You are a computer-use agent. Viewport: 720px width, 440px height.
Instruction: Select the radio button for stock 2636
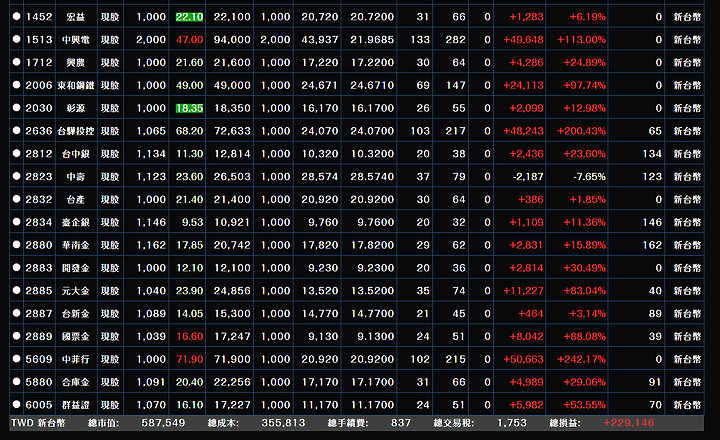pyautogui.click(x=17, y=130)
